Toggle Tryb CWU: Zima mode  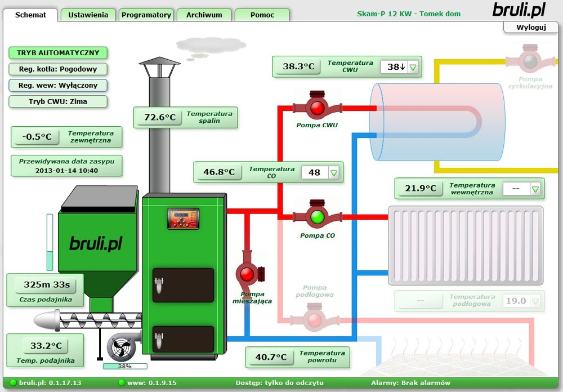click(58, 102)
